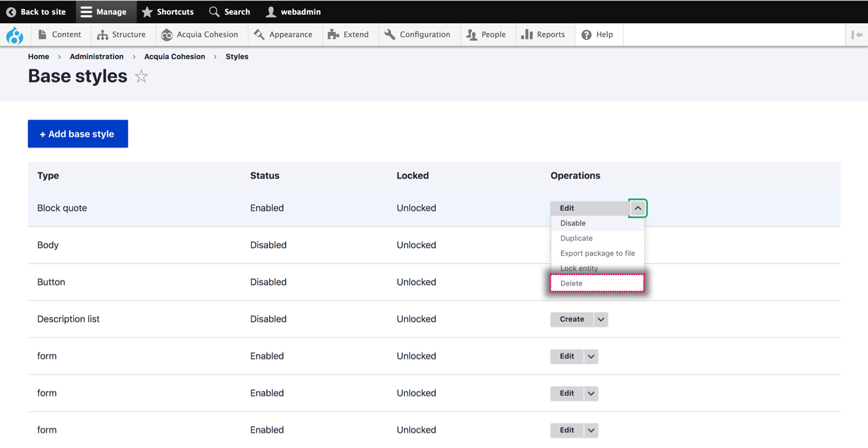Click Edit button for first form row
This screenshot has width=868, height=448.
567,356
